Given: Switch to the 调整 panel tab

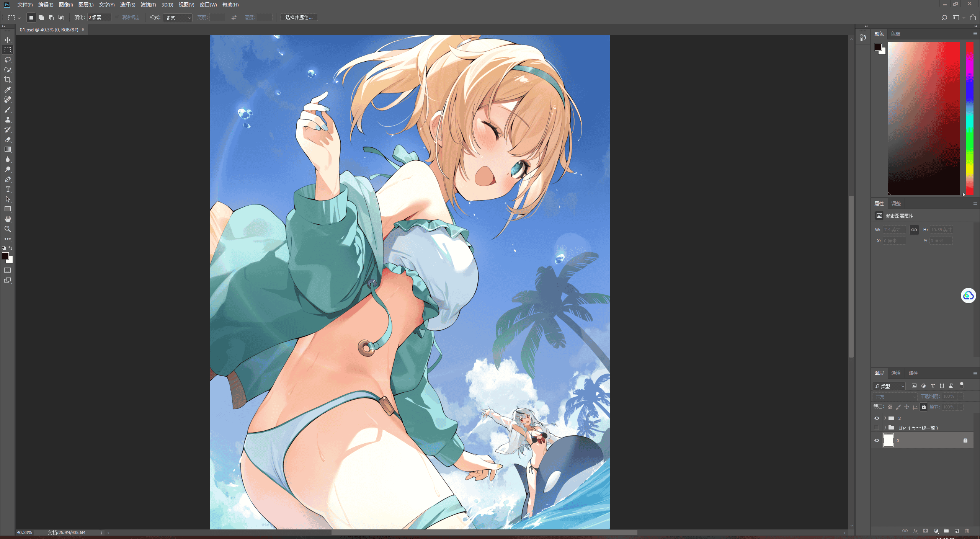Looking at the screenshot, I should pyautogui.click(x=896, y=203).
